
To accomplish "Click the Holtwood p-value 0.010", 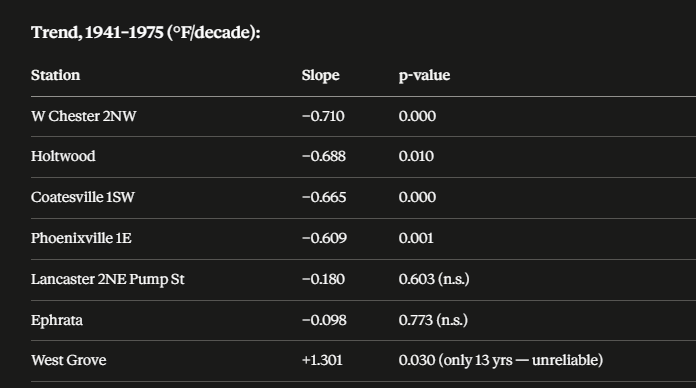I will (x=416, y=156).
